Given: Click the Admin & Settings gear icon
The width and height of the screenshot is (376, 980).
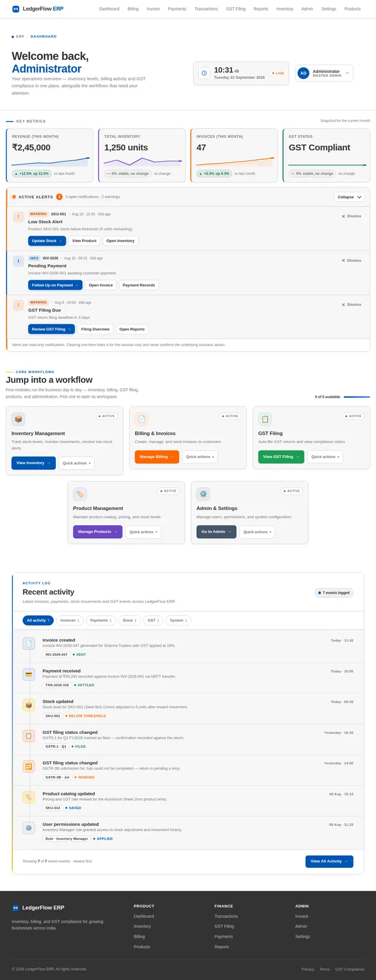Looking at the screenshot, I should coord(203,494).
